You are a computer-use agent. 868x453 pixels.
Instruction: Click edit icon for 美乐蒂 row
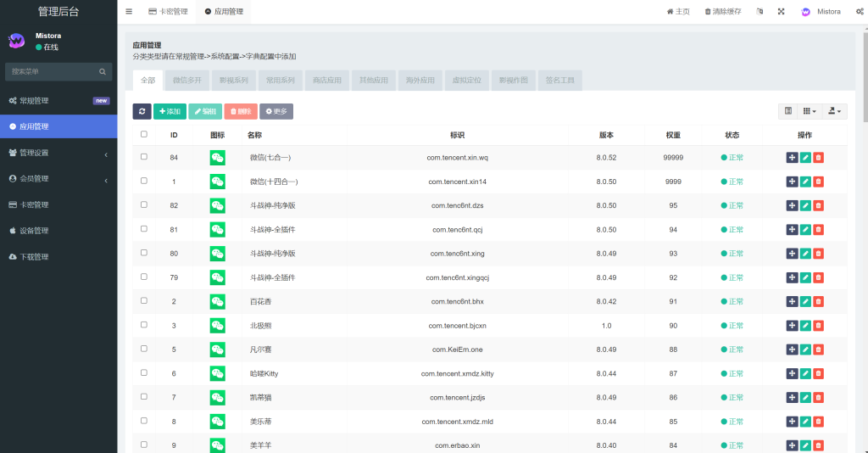805,422
